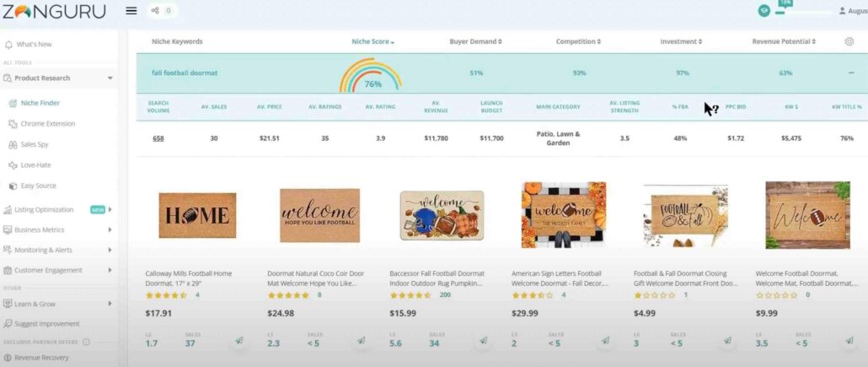Open American Sign Letters Football Welcome Doormat title

coord(560,278)
